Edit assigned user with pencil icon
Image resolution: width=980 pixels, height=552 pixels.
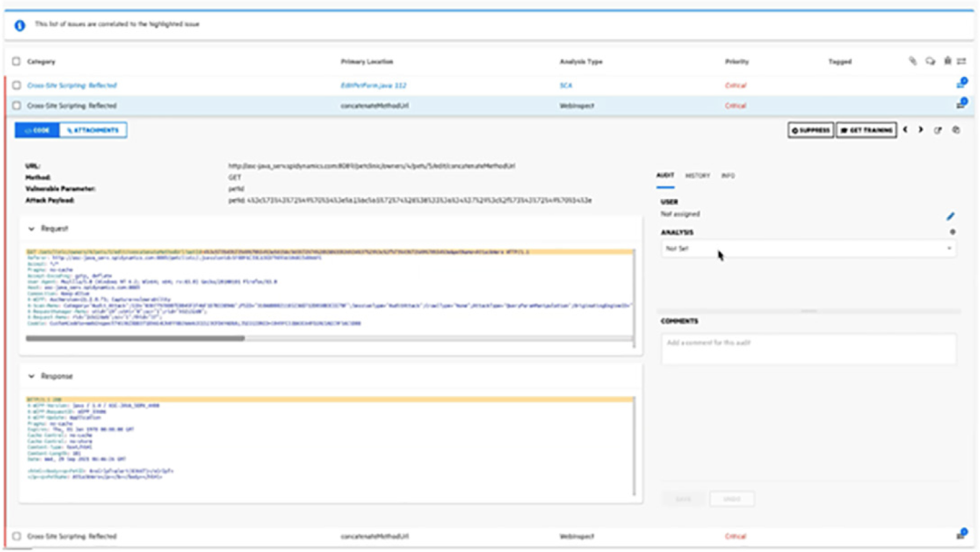[951, 216]
